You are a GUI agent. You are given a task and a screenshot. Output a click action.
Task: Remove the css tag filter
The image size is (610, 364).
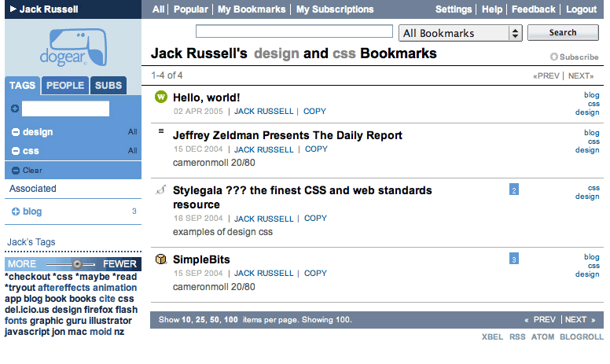pyautogui.click(x=16, y=151)
